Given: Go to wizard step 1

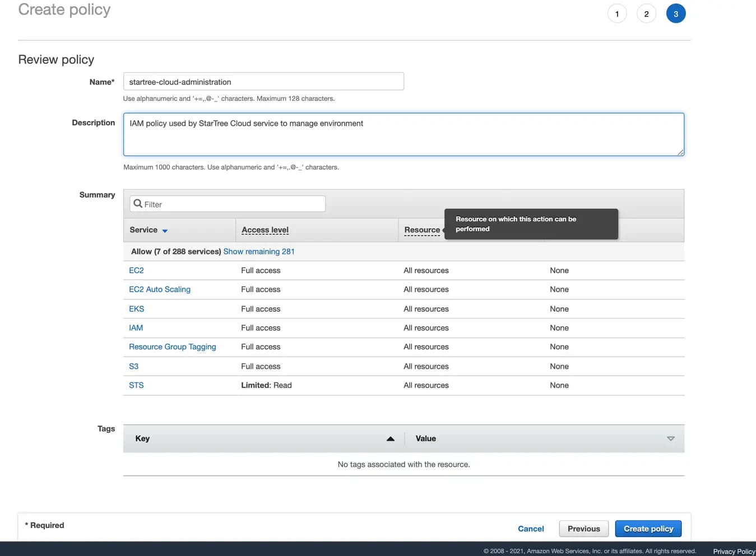Looking at the screenshot, I should [617, 14].
